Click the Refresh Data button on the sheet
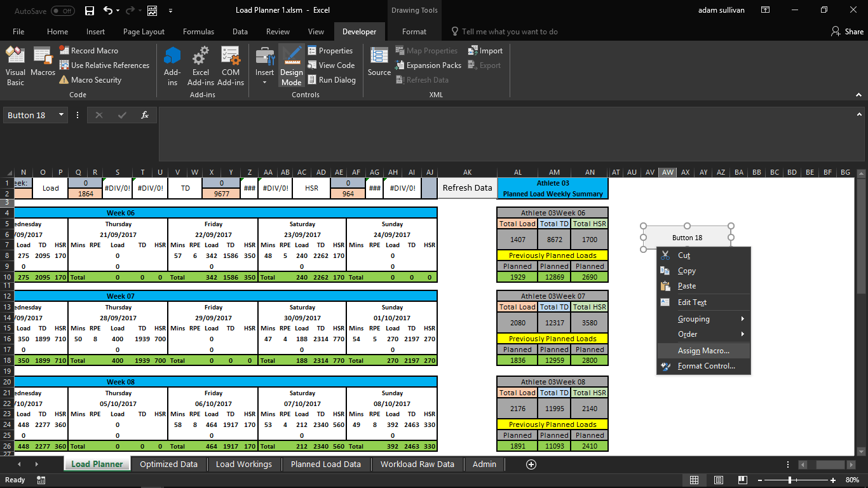Viewport: 868px width, 488px height. [x=467, y=188]
